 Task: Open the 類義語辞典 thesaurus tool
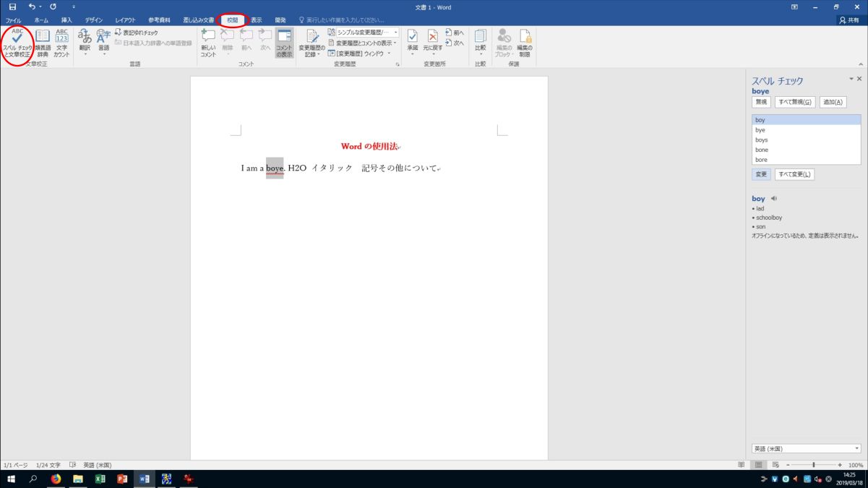(x=43, y=43)
